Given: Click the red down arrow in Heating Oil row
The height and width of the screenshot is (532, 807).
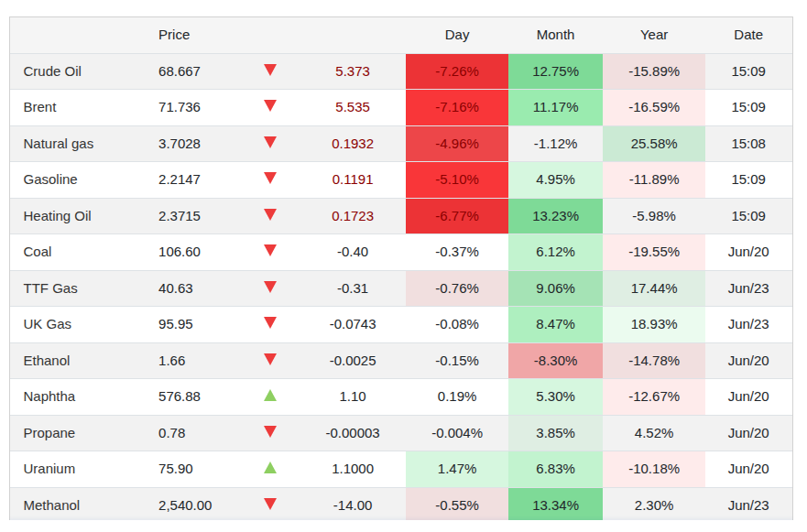Looking at the screenshot, I should click(270, 214).
